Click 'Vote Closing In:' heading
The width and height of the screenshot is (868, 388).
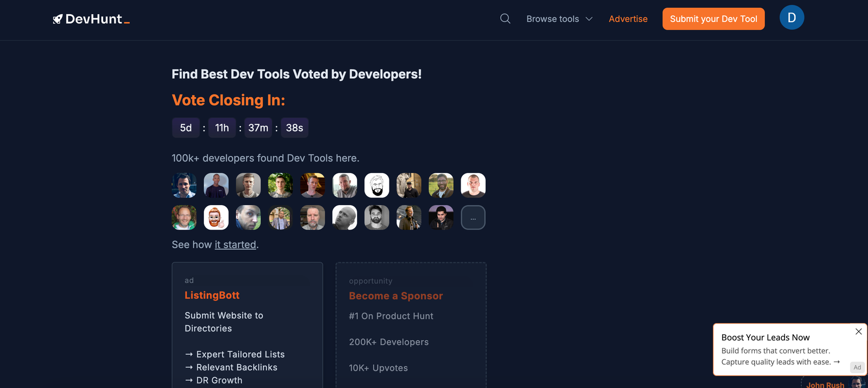point(228,100)
